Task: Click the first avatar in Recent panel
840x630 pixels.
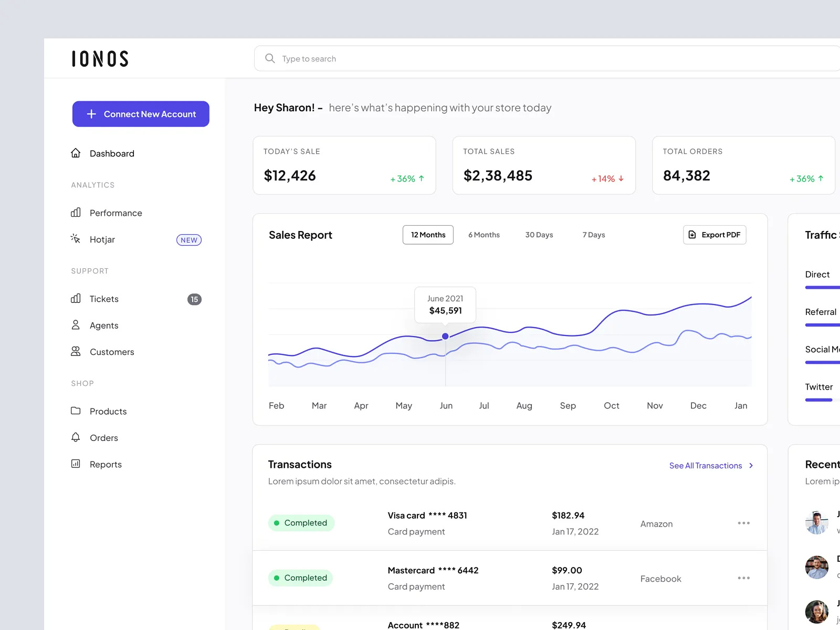Action: click(817, 522)
